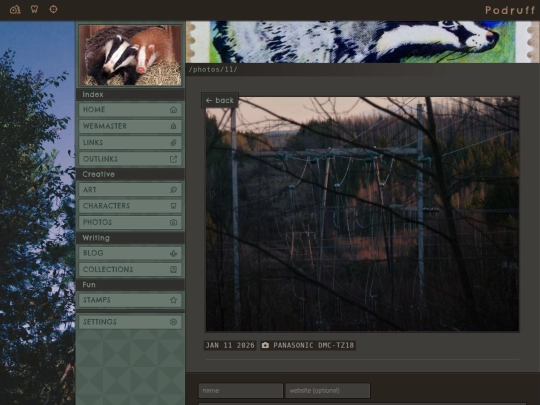
Task: Open the LINKS page
Action: coord(130,142)
